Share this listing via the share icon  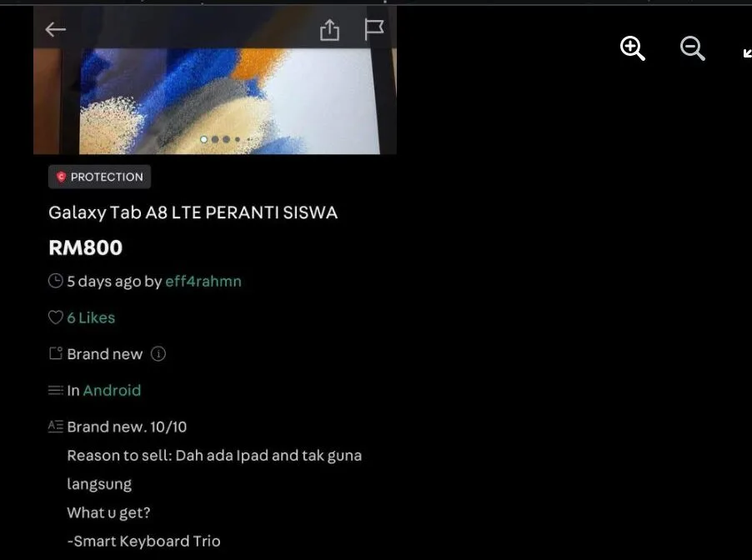(329, 30)
